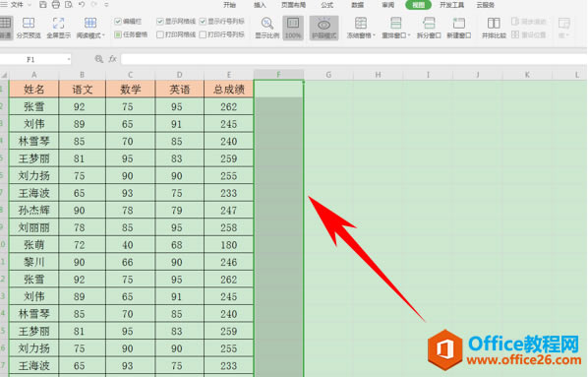
Task: Click the 姓名 header cell
Action: tap(33, 89)
